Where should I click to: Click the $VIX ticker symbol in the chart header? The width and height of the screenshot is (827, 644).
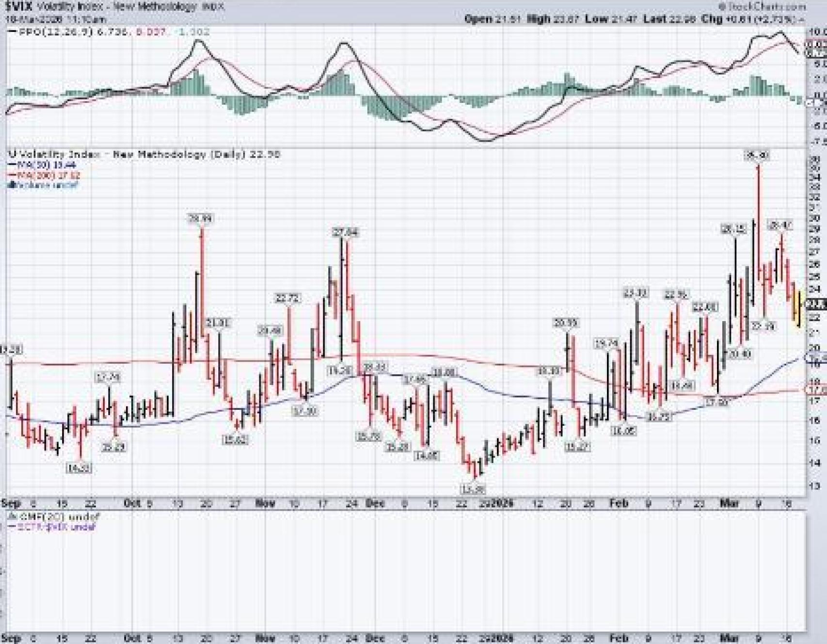(19, 6)
